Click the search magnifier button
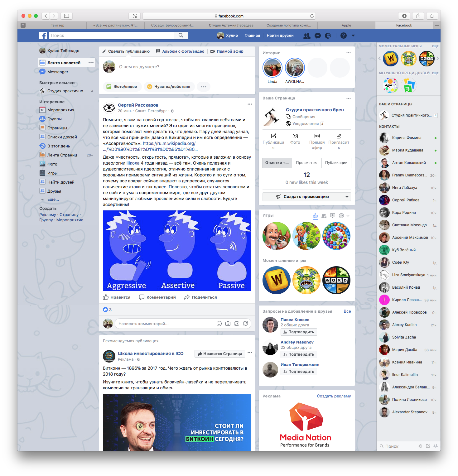Viewport: 458px width, 476px height. pos(181,36)
